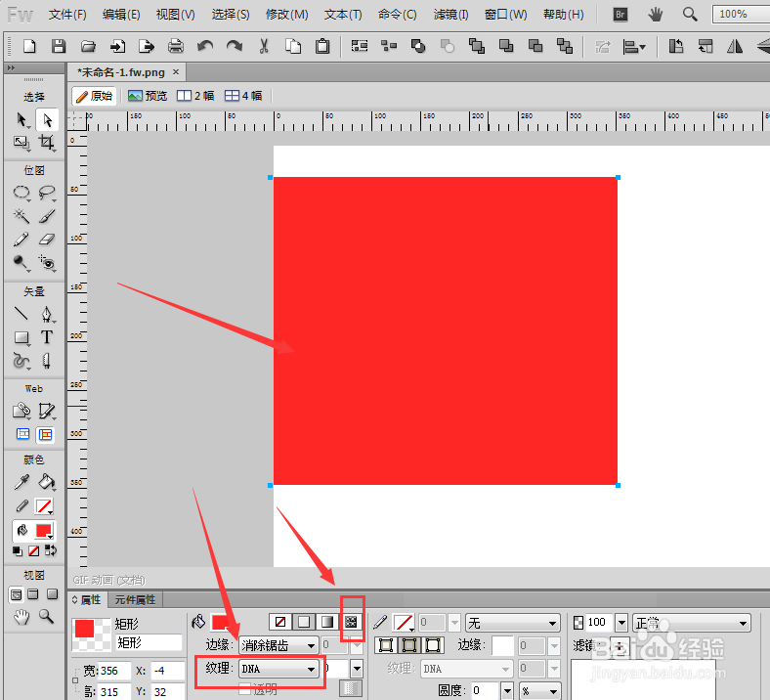Switch to Full Screen mode
This screenshot has width=770, height=700.
pyautogui.click(x=52, y=594)
